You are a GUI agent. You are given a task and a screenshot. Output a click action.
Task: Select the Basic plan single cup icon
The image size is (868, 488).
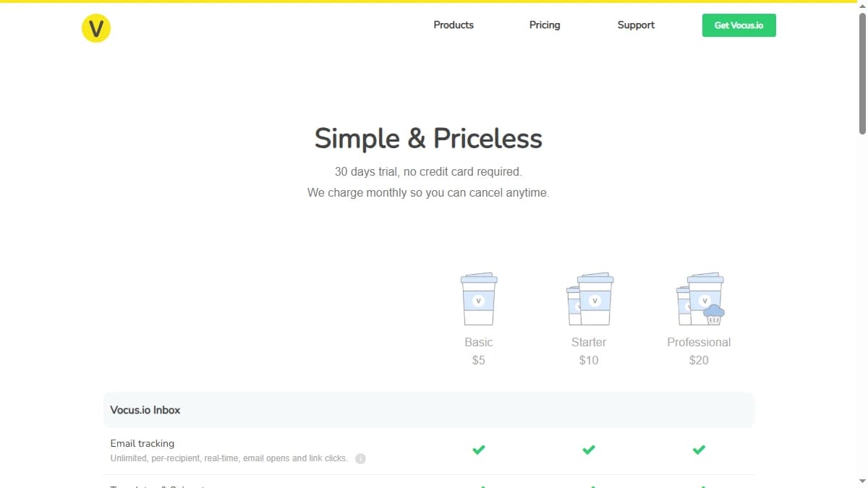coord(479,299)
